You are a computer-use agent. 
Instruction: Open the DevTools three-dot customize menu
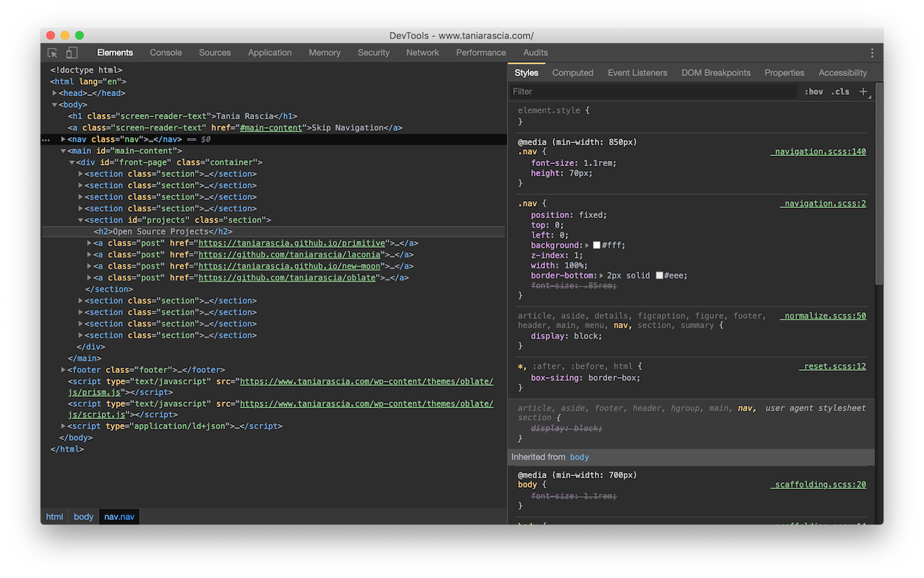(x=872, y=53)
